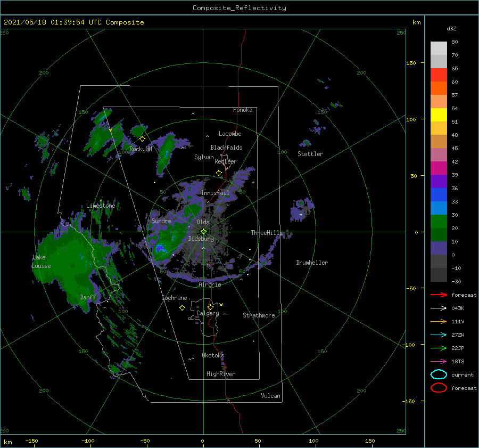Click the Sylvan town label

[x=204, y=157]
